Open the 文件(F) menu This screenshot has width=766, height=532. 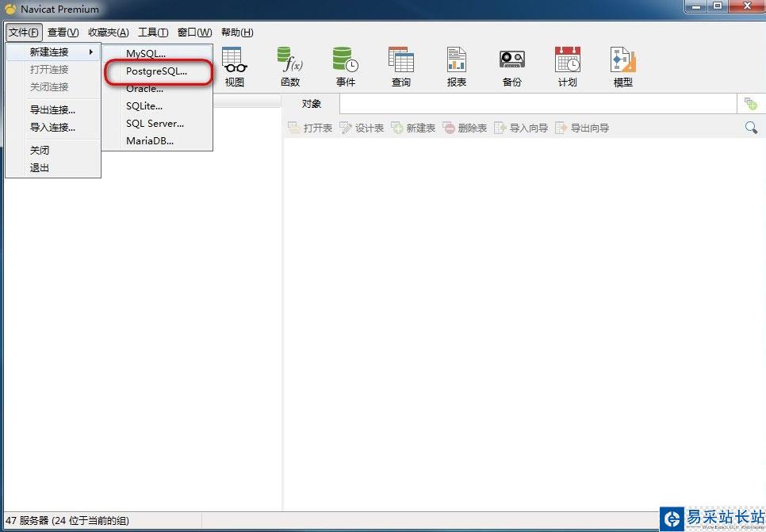tap(24, 33)
